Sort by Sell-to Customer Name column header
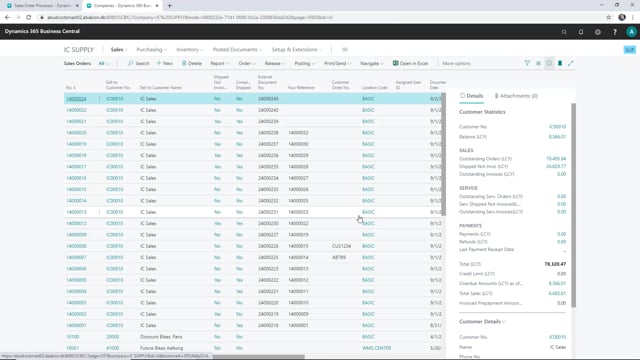The width and height of the screenshot is (640, 360). [160, 88]
